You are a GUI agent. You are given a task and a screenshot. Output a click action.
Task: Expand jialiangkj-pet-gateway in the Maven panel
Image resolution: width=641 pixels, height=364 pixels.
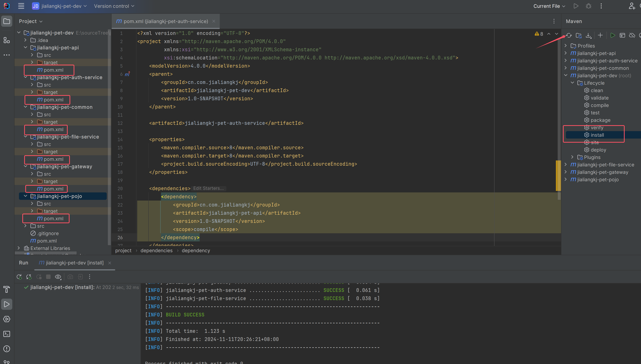pyautogui.click(x=566, y=172)
